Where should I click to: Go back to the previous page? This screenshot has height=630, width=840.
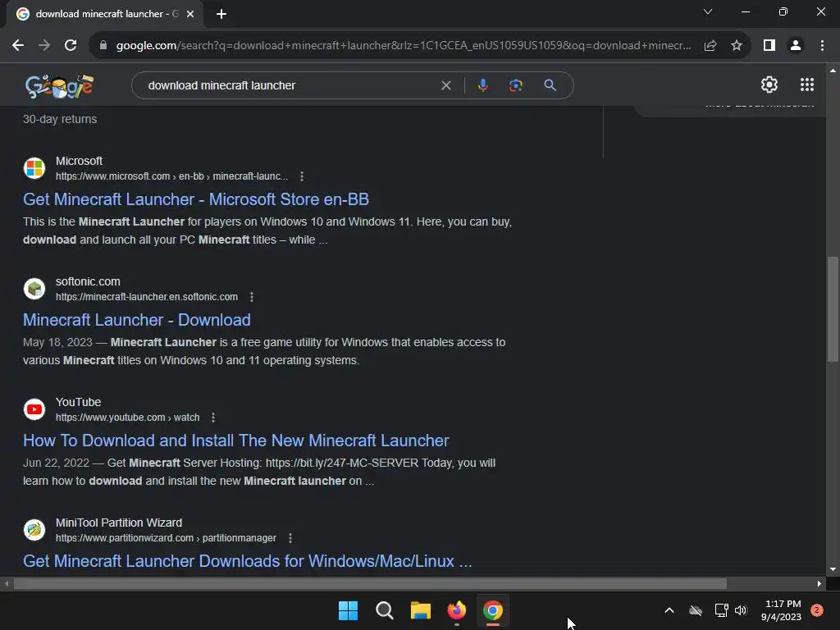(x=18, y=46)
